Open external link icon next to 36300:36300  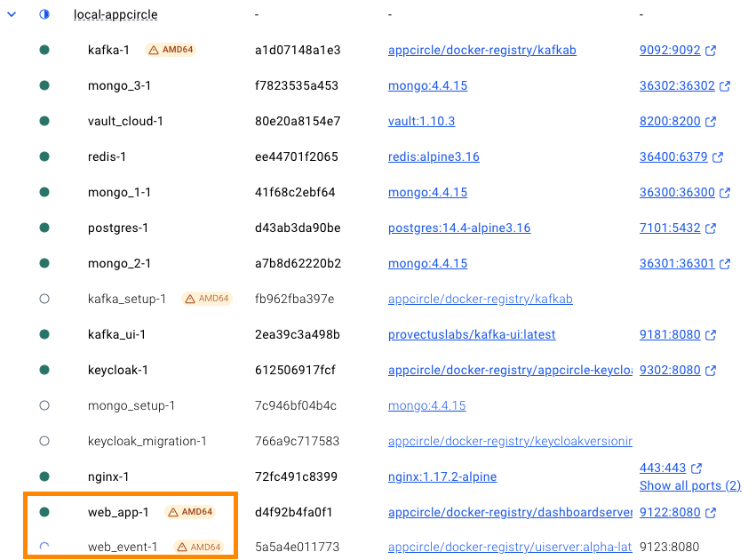[x=725, y=193]
